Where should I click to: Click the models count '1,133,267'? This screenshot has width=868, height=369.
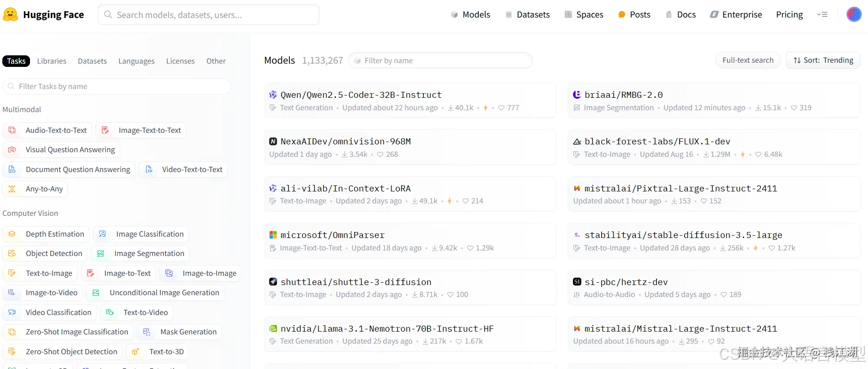[x=323, y=60]
